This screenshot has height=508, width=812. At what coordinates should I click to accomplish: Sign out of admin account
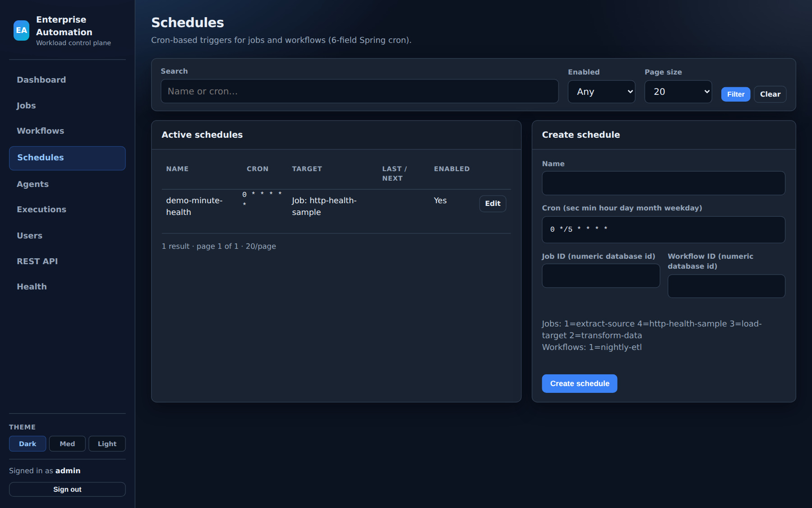click(67, 489)
